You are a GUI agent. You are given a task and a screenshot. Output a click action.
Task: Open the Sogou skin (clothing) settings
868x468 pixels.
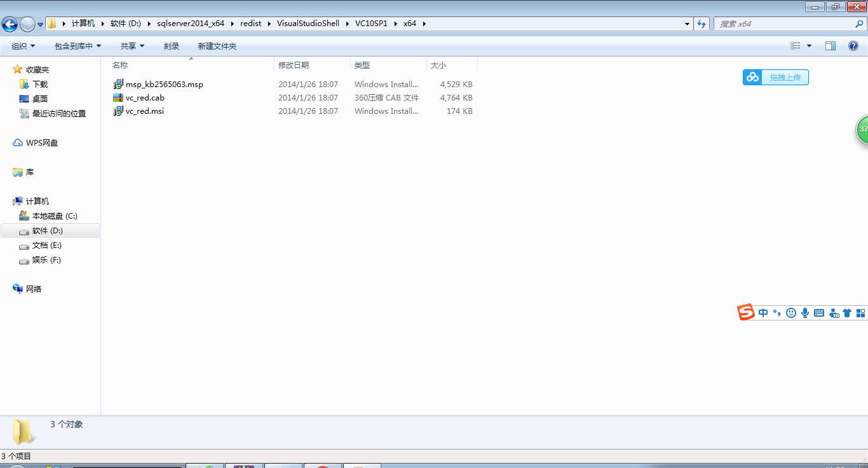847,312
